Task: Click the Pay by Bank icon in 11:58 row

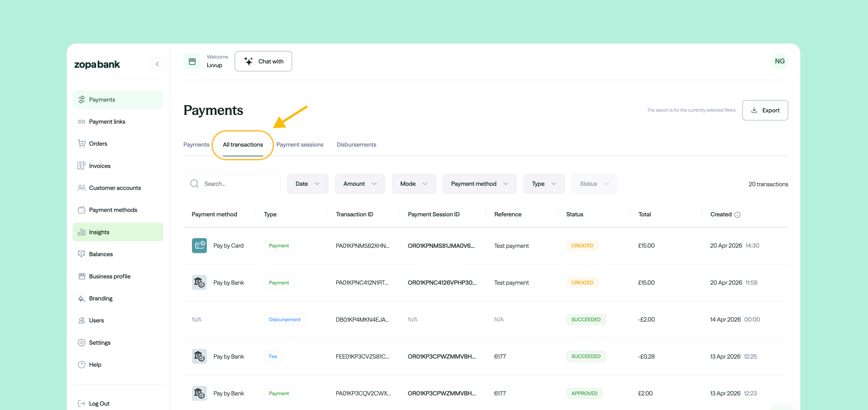Action: coord(199,283)
